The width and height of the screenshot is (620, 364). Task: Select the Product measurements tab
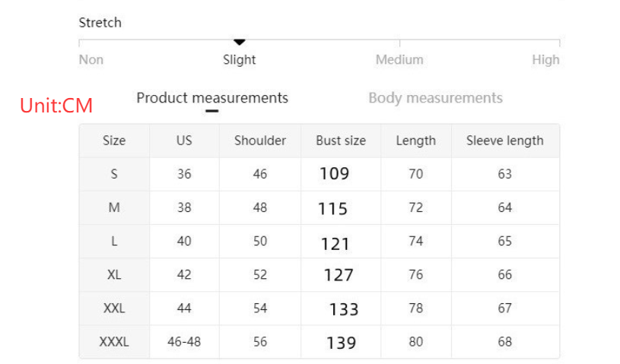tap(212, 98)
